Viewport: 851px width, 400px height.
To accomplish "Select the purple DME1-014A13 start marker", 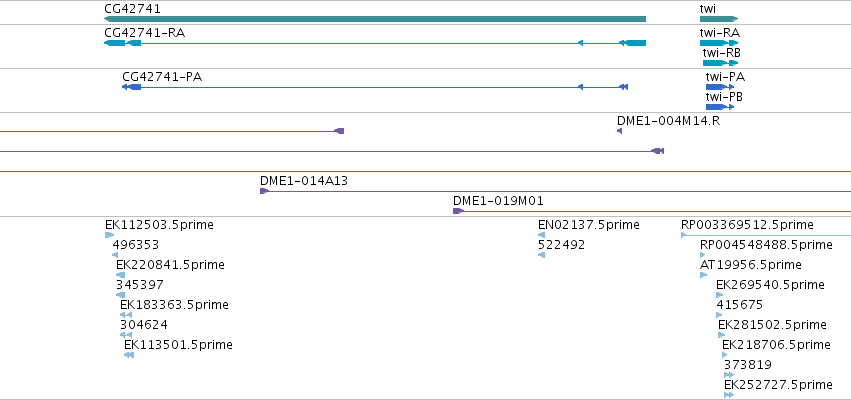I will coord(264,191).
